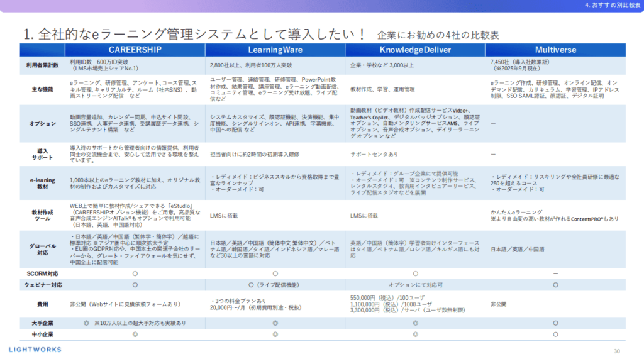Click the LearningWare cell LMSに搭載
Viewport: 644px width, 359px height.
(x=224, y=216)
